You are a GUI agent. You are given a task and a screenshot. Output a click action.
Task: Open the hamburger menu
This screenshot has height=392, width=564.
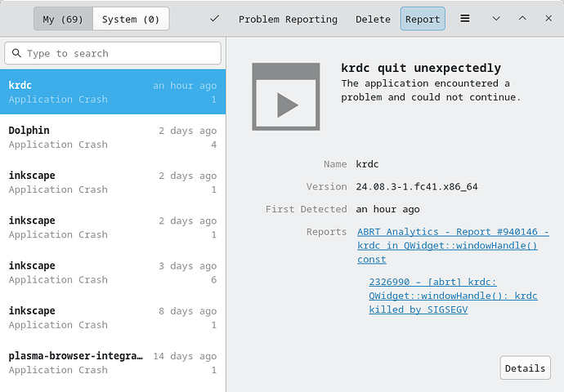pyautogui.click(x=465, y=18)
